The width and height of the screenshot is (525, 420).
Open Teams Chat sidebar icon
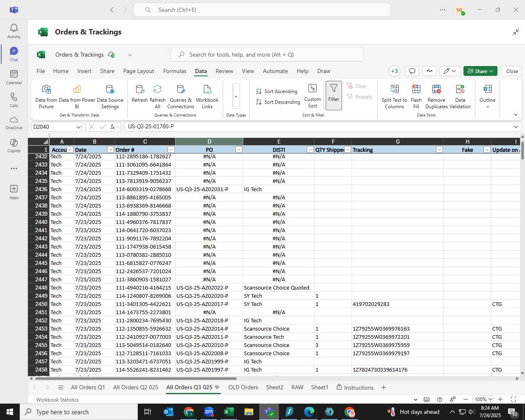[x=14, y=54]
